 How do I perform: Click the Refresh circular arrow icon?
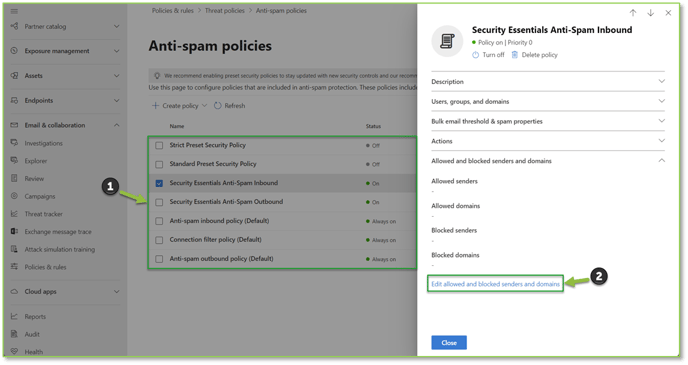[x=218, y=106]
